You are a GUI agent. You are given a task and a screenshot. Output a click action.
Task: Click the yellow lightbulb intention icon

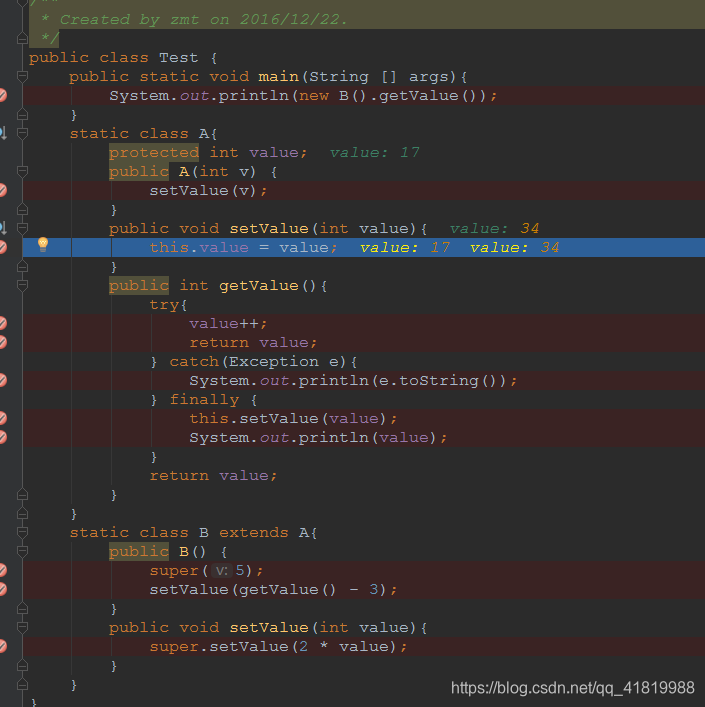pyautogui.click(x=43, y=244)
